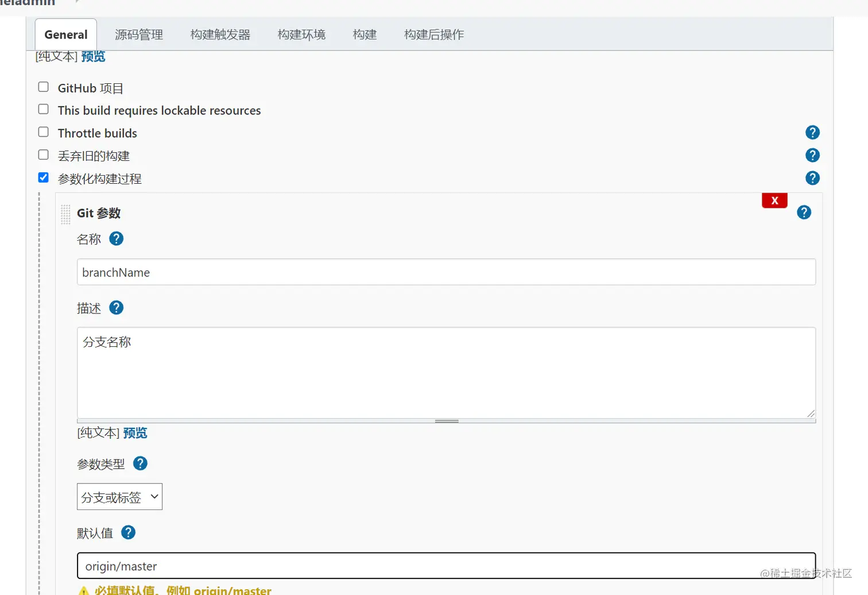Screen dimensions: 868x595
Task: Enable the GitHub 项目 checkbox
Action: pyautogui.click(x=43, y=87)
